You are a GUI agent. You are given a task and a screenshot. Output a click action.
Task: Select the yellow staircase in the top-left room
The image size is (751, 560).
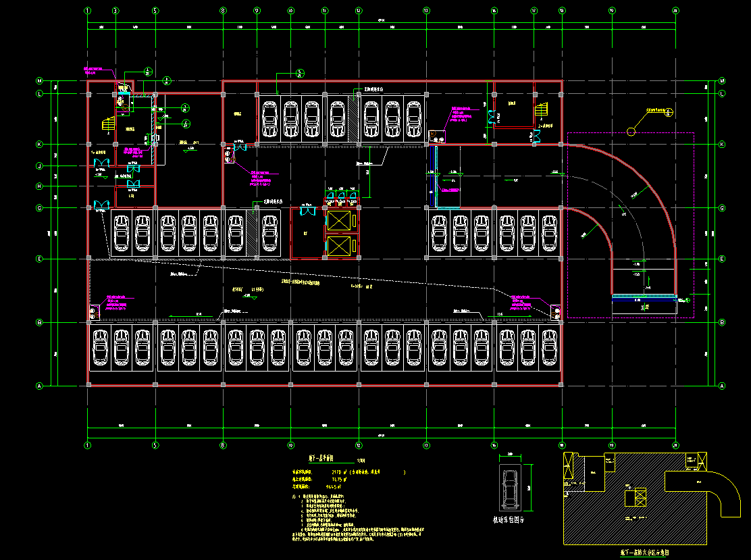(108, 124)
